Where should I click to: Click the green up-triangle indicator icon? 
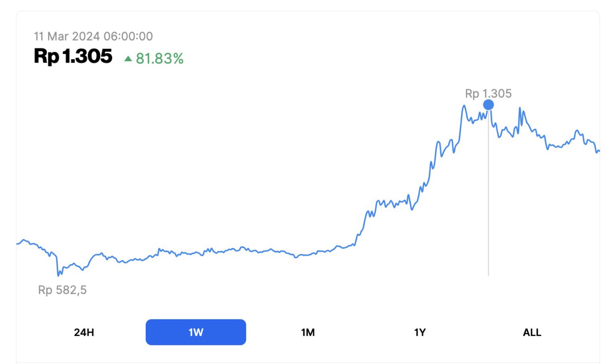(x=128, y=59)
